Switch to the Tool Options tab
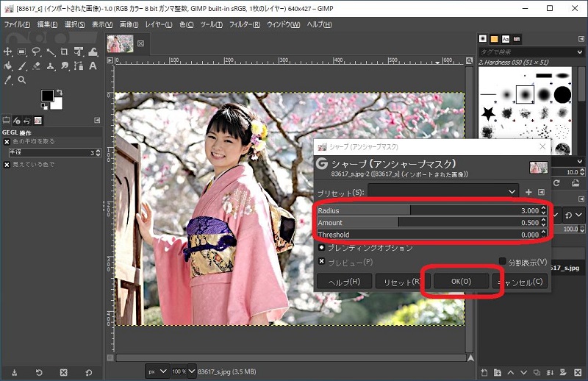Viewport: 588px width, 381px height. (7, 121)
